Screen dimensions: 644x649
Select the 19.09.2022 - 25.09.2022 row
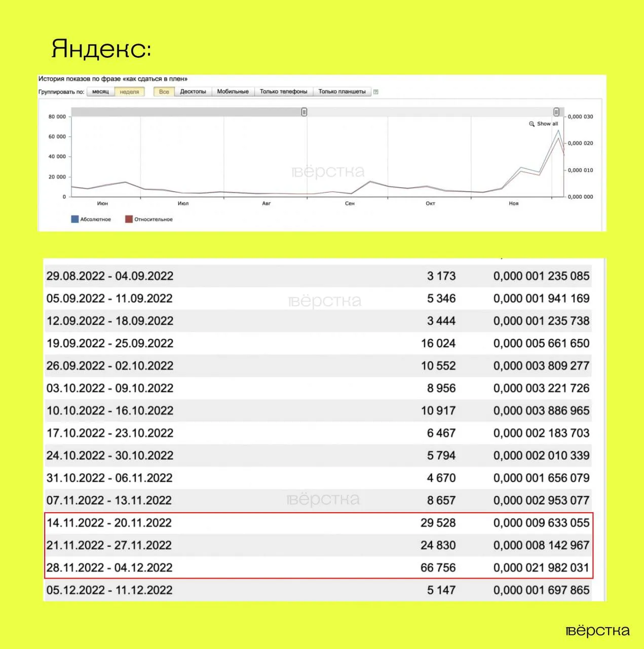coord(110,343)
